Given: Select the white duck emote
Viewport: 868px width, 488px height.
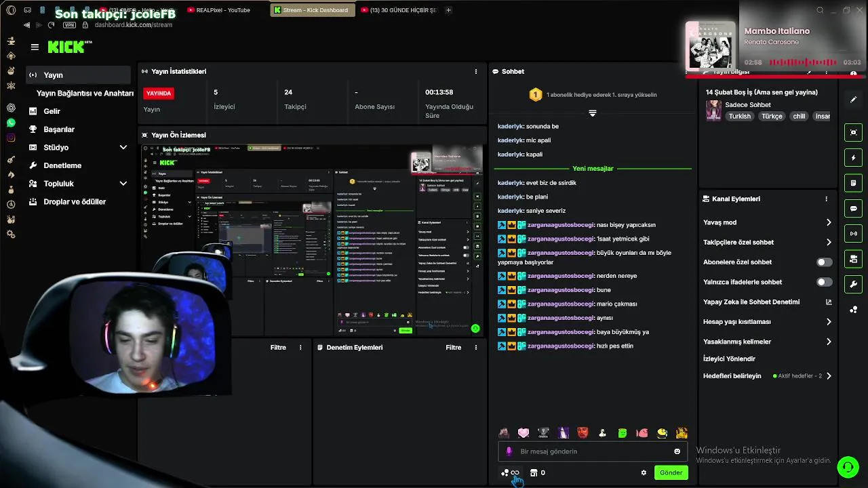Looking at the screenshot, I should [602, 433].
